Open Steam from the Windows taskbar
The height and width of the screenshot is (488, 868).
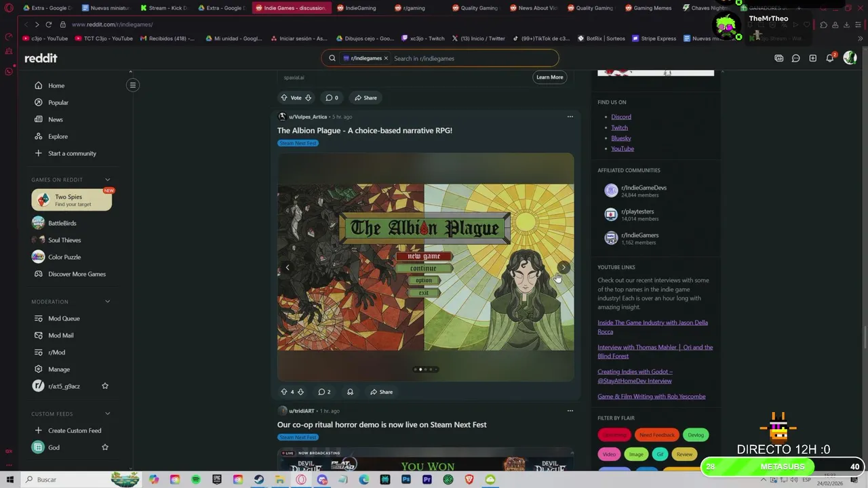pos(258,479)
